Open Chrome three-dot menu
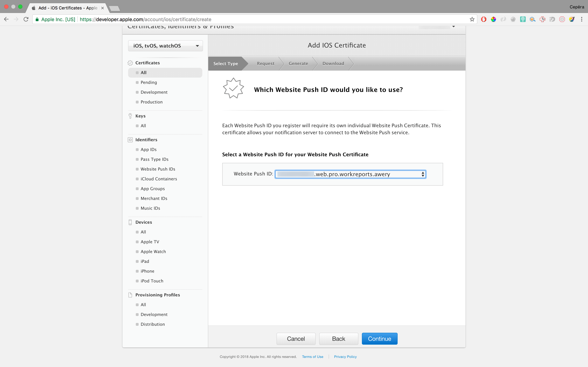 point(582,19)
